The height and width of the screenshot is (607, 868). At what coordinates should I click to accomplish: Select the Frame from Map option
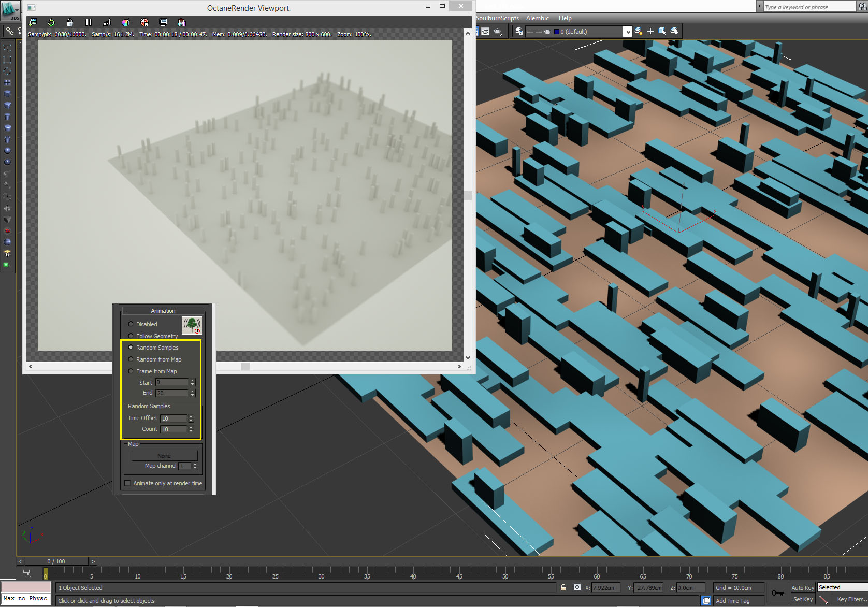[152, 371]
